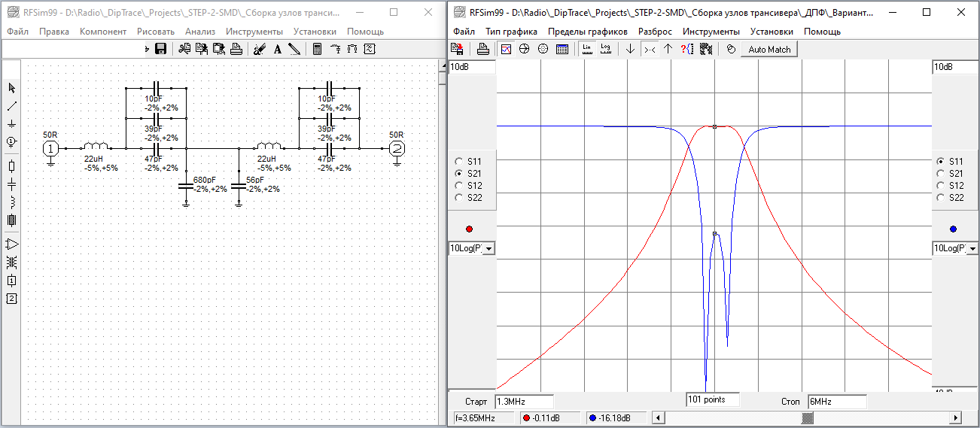Open the Тип графика menu
The width and height of the screenshot is (980, 428).
pos(511,32)
